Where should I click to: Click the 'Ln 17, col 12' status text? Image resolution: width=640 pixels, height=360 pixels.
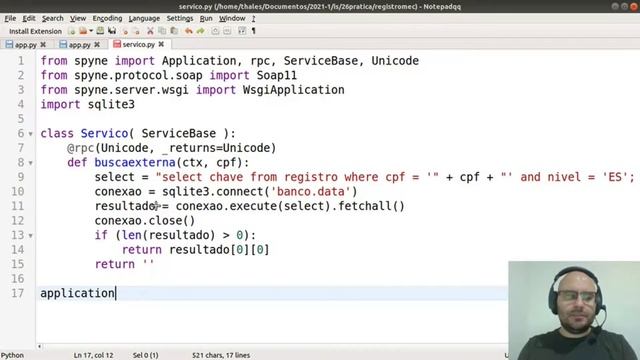coord(93,355)
